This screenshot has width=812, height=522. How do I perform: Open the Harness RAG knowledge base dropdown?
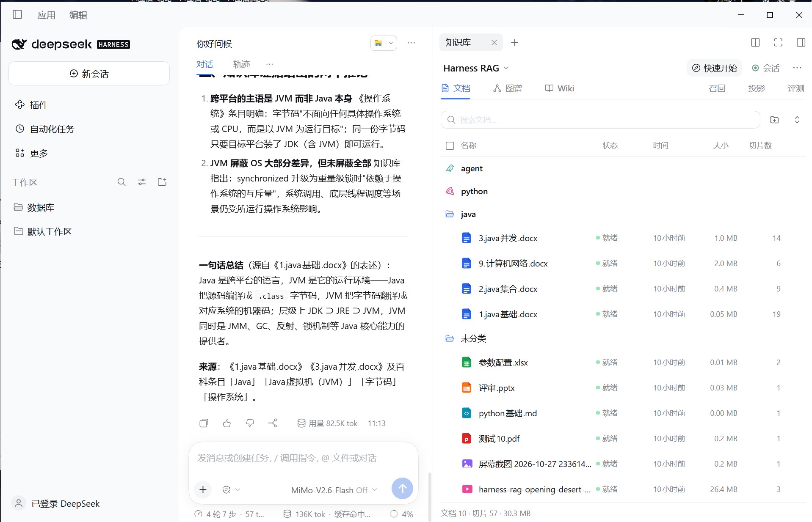pos(476,68)
